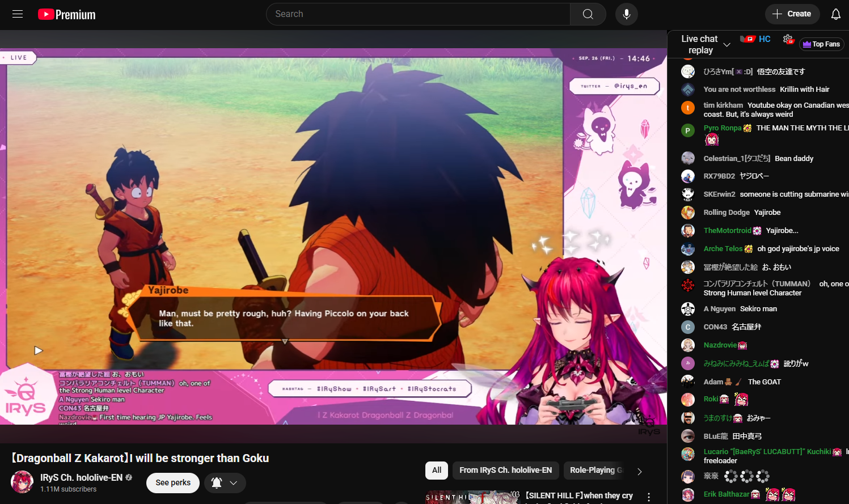Click into the Search text field
The width and height of the screenshot is (849, 504).
[419, 14]
